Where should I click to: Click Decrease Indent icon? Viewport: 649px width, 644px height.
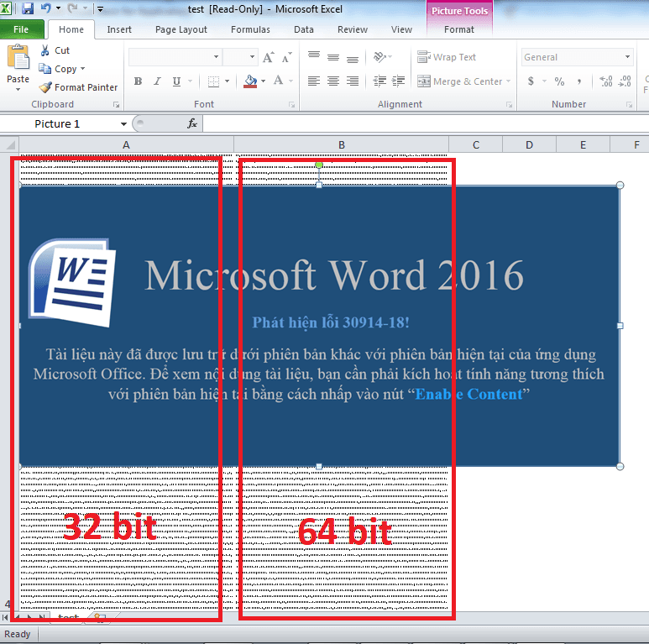(x=379, y=81)
